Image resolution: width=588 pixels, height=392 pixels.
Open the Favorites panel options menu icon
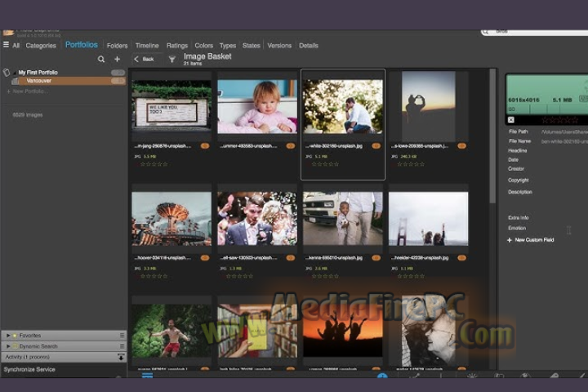click(x=122, y=336)
